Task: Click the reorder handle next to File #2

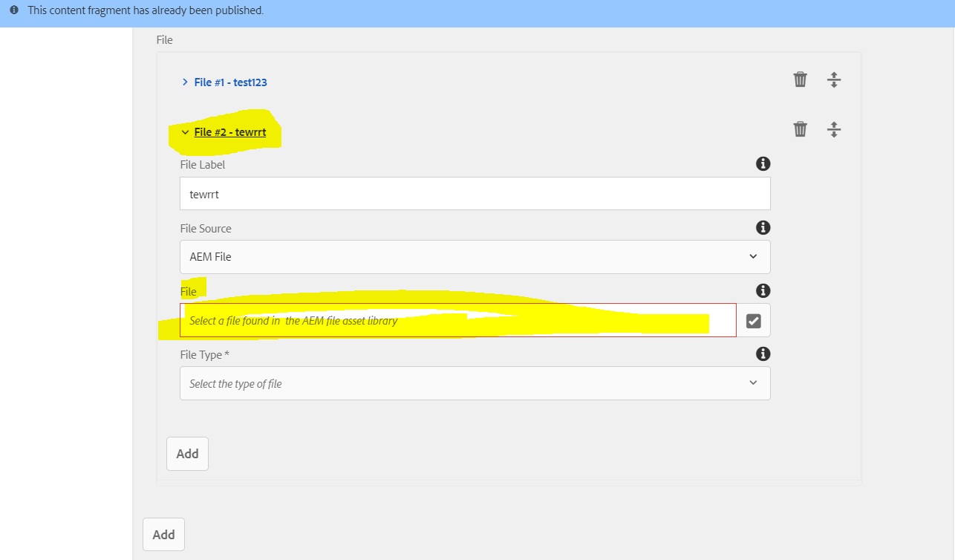Action: pos(834,128)
